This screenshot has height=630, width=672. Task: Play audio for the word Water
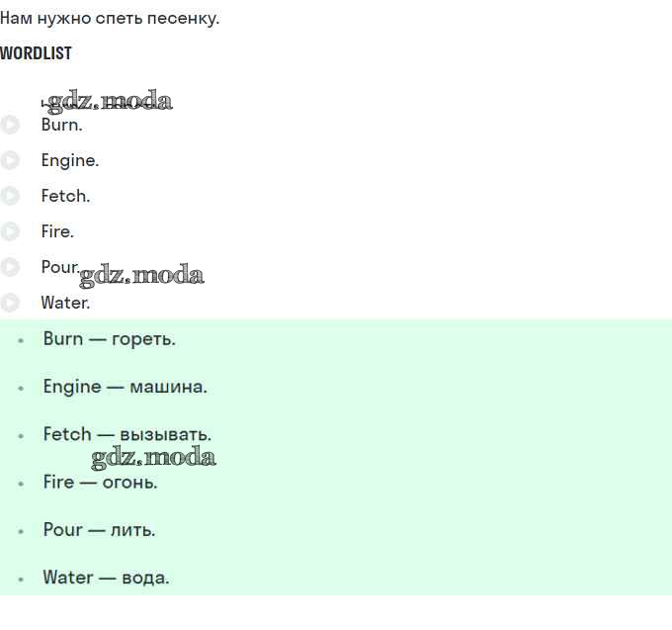[x=10, y=303]
